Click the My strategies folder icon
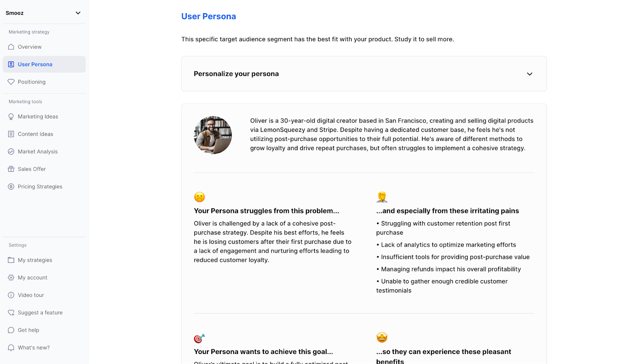 pyautogui.click(x=11, y=260)
